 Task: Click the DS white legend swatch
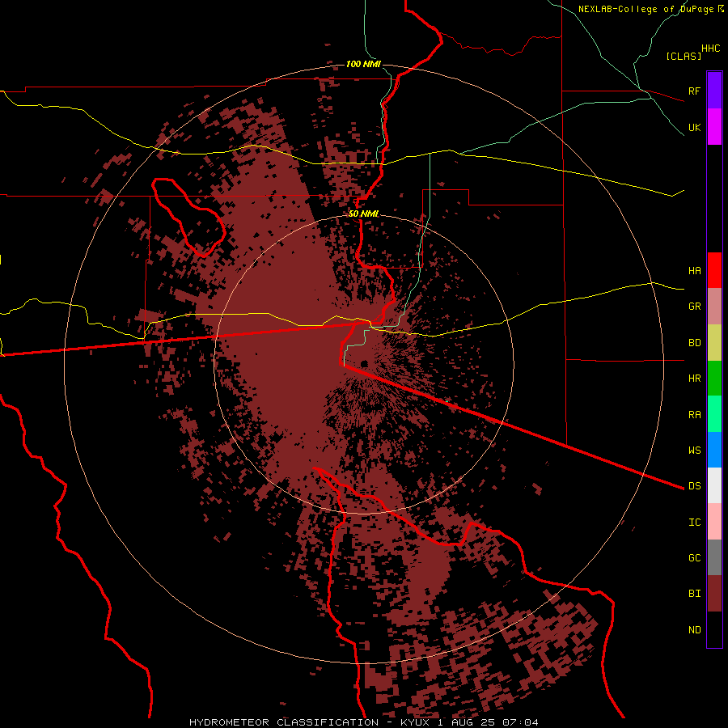[714, 485]
